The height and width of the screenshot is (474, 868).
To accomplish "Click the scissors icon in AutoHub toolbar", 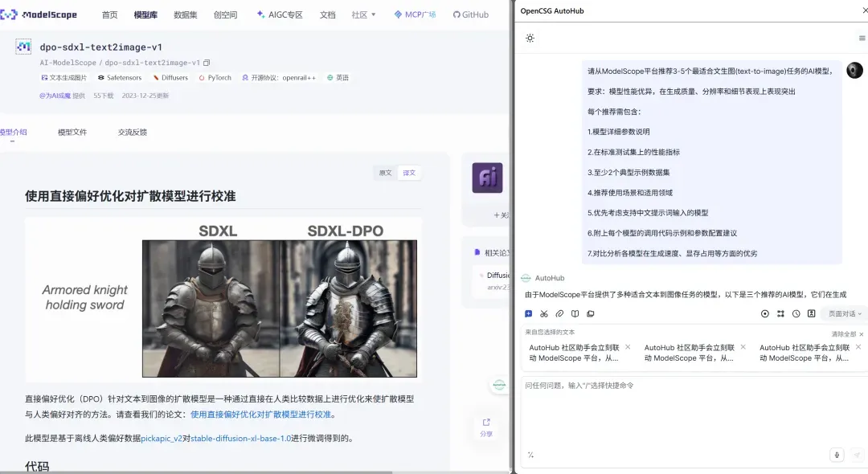I will 544,313.
